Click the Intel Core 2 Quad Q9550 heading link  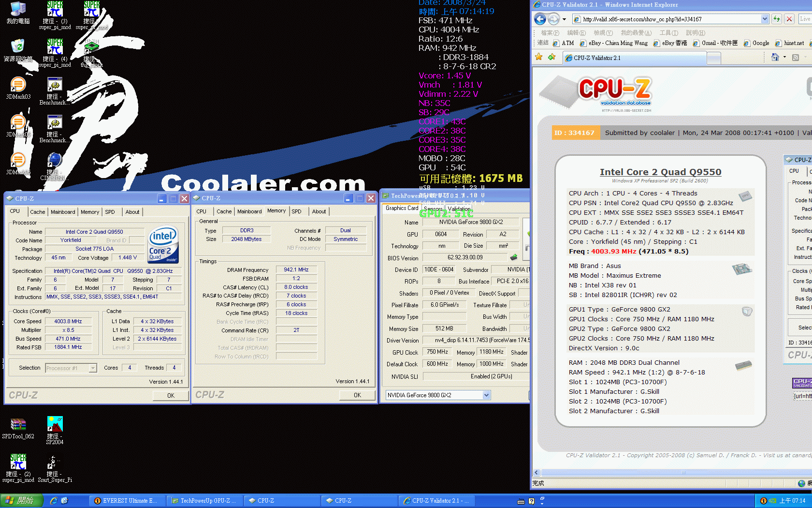(x=660, y=172)
